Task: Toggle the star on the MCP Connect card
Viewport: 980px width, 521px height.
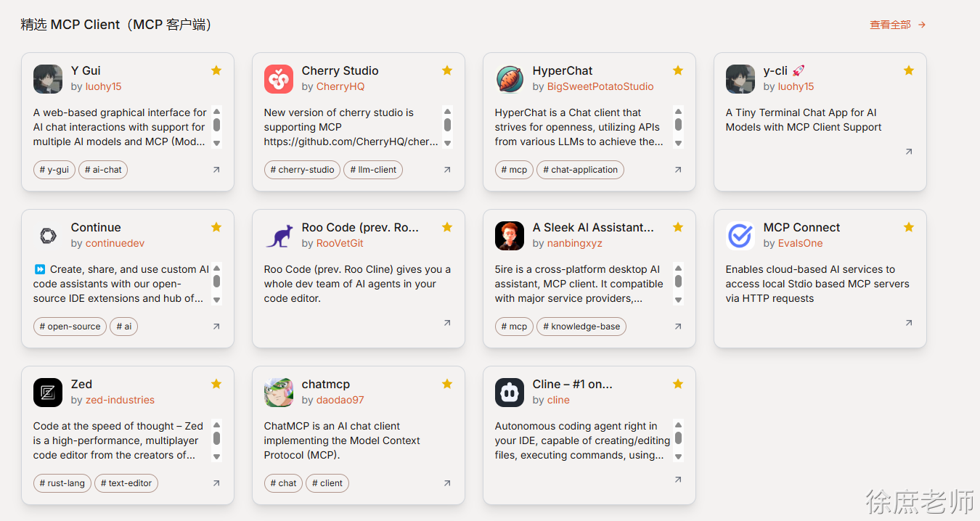Action: [x=909, y=227]
